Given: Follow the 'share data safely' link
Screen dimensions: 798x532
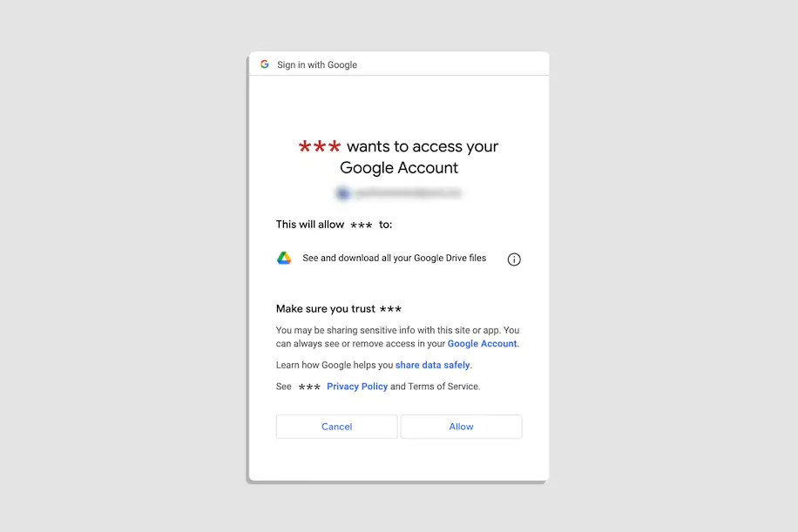Looking at the screenshot, I should tap(433, 365).
